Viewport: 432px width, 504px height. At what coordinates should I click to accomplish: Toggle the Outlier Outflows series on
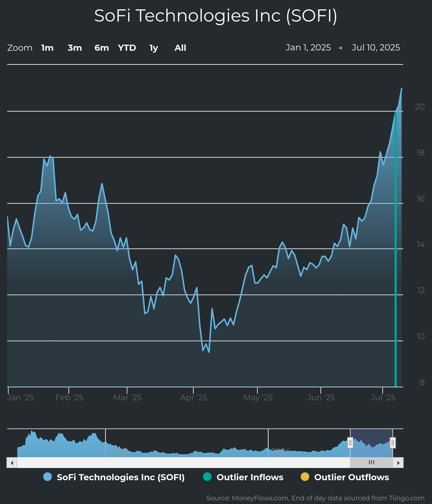click(352, 477)
